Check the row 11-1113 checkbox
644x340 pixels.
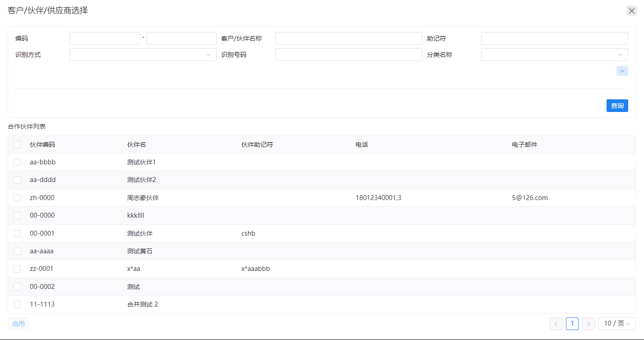17,304
